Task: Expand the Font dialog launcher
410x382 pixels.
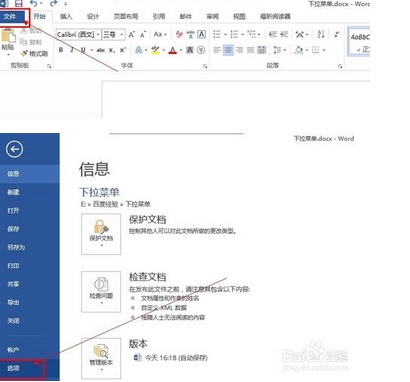Action: [x=205, y=66]
